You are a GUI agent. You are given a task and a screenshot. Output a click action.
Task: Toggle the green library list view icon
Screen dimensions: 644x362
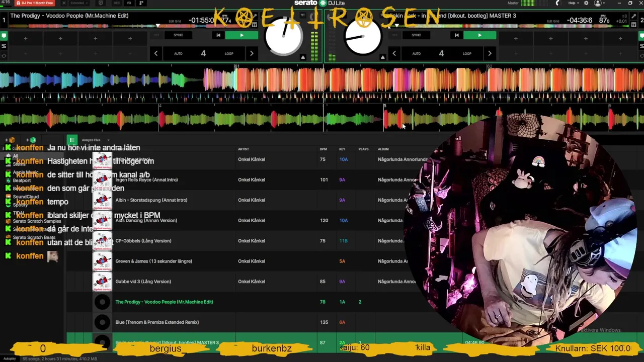72,140
